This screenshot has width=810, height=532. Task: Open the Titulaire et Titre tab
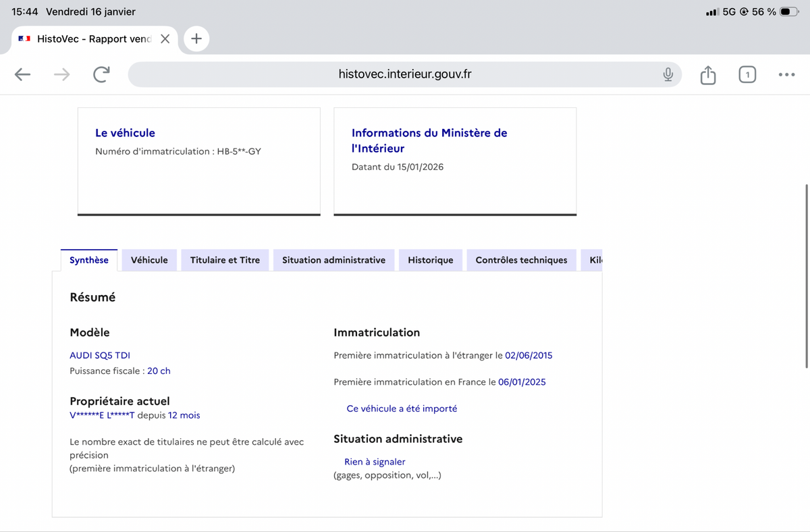225,260
